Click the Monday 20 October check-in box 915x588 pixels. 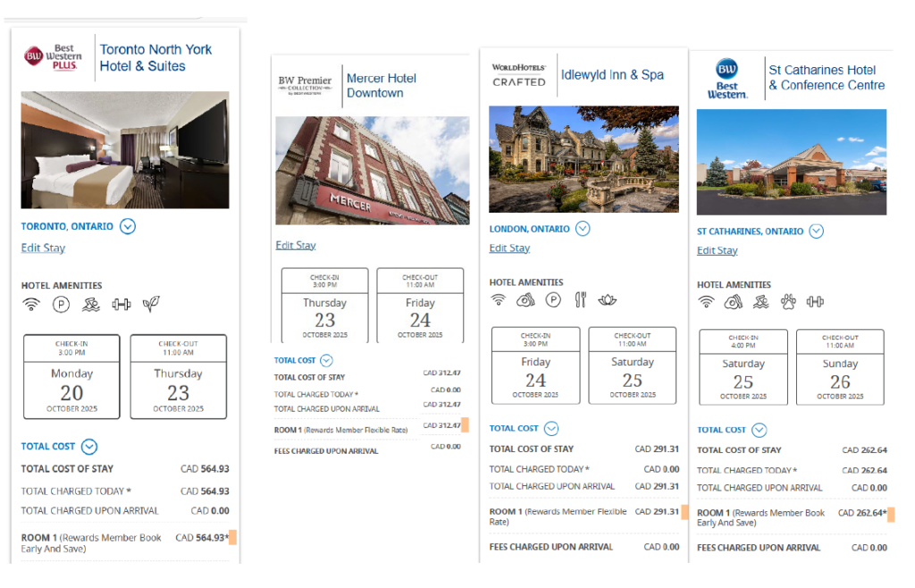click(x=71, y=377)
